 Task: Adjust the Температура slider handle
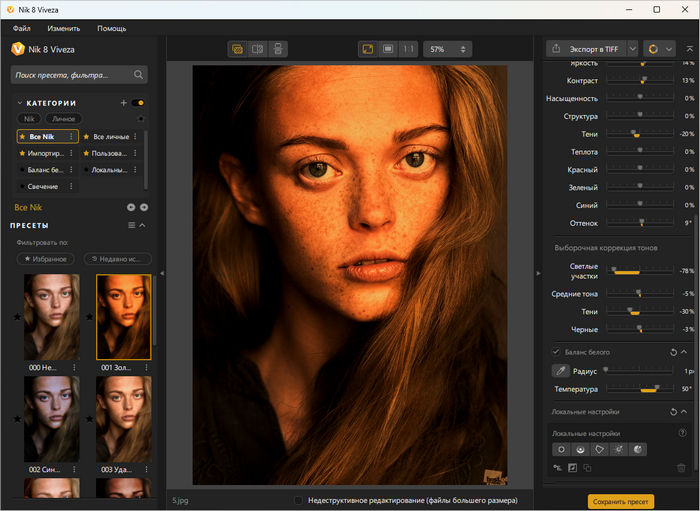click(x=656, y=388)
